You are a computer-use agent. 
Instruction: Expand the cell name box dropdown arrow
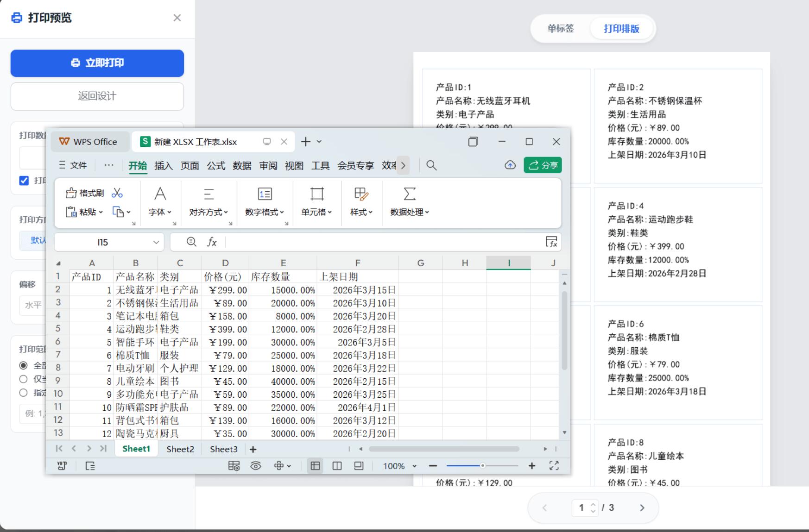coord(156,242)
